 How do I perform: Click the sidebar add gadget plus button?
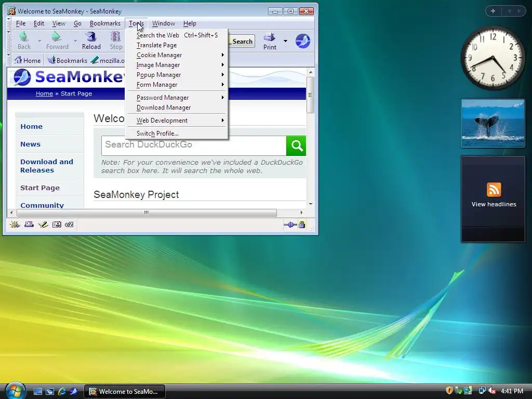point(493,11)
